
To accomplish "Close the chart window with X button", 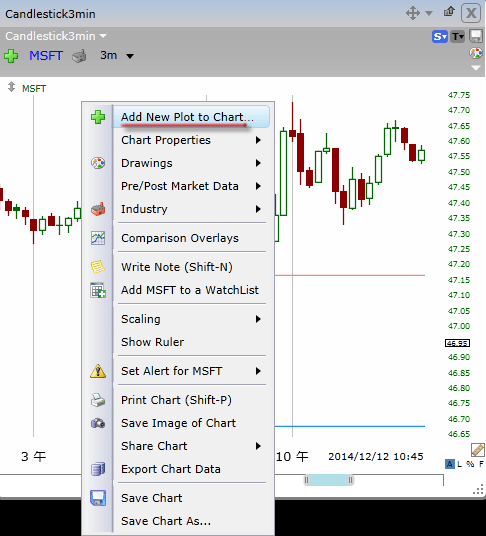I will pos(471,13).
